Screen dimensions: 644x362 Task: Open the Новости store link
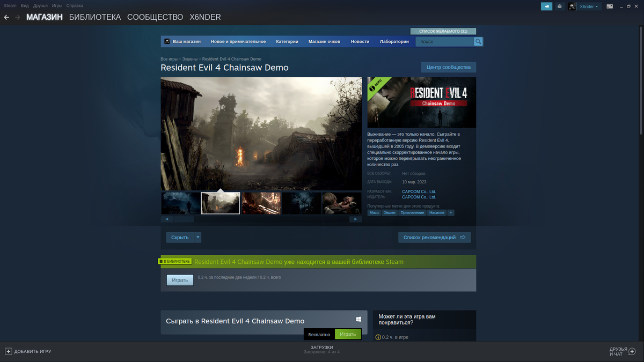pyautogui.click(x=360, y=41)
